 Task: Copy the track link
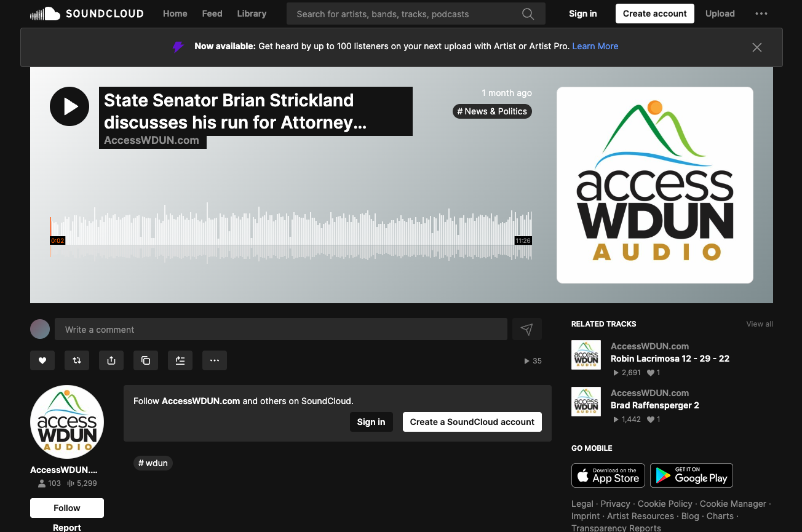[146, 360]
